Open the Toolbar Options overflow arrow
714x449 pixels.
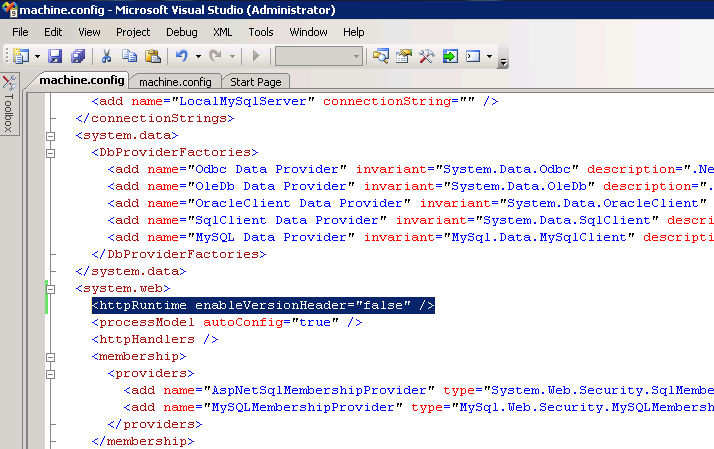(x=503, y=62)
